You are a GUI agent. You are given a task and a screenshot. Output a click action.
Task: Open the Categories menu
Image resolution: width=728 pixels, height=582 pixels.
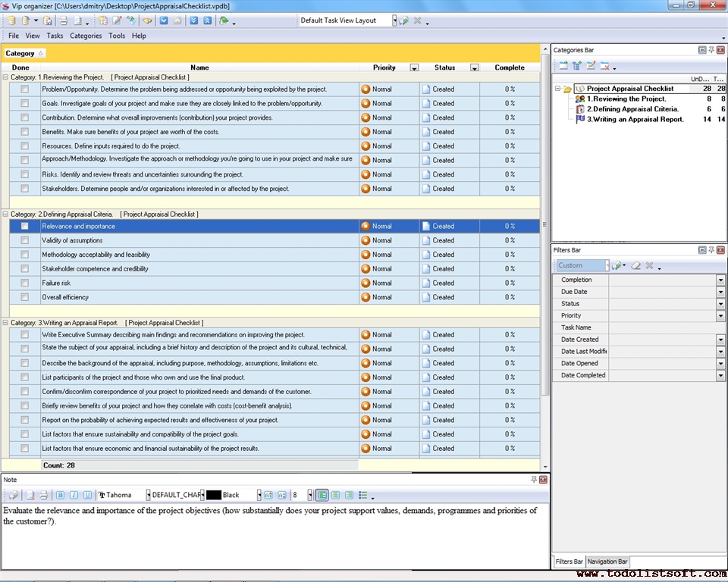[x=86, y=36]
